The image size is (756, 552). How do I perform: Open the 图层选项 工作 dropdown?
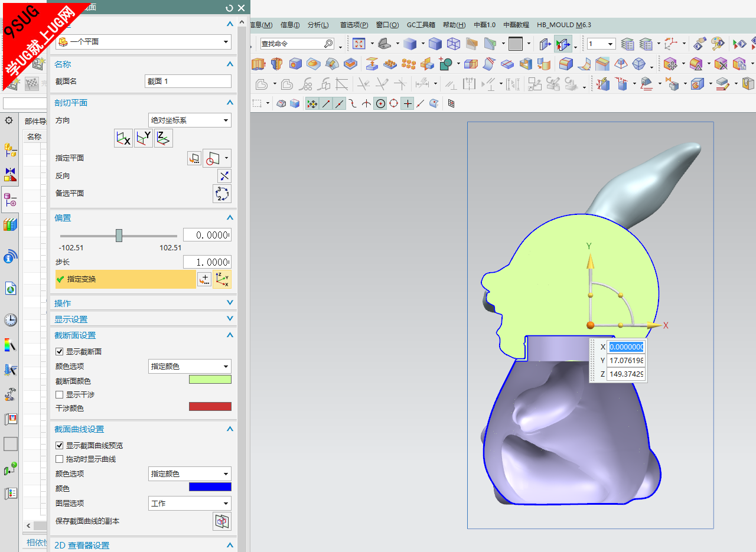(190, 504)
